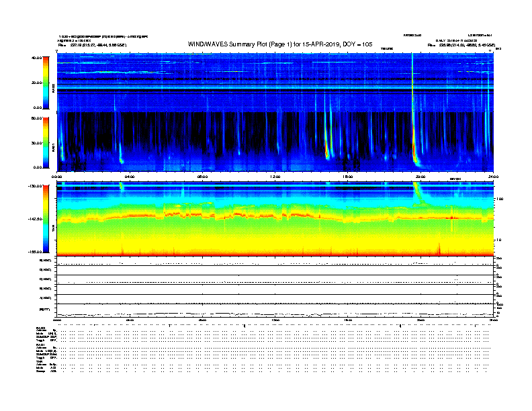Click the TNR header in the status table
532x411 pixels.
point(39,361)
